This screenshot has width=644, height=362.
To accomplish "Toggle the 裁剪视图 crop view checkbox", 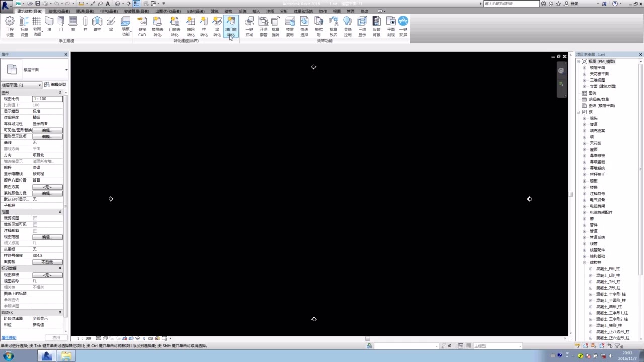I will [35, 218].
